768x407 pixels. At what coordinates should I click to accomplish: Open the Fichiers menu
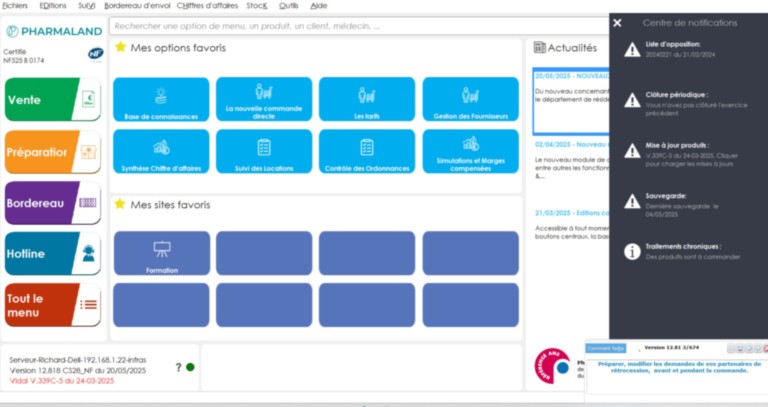(x=15, y=6)
